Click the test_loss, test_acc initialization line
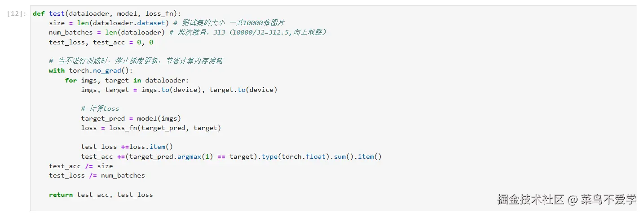Viewport: 644px width, 213px height. pos(101,42)
